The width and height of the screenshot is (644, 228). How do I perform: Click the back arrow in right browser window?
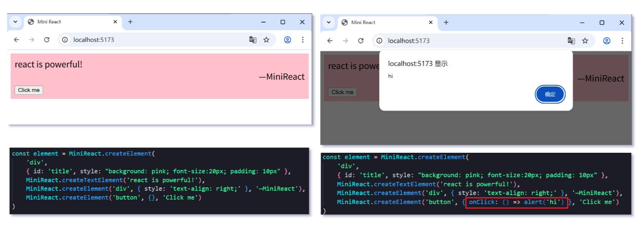point(330,41)
